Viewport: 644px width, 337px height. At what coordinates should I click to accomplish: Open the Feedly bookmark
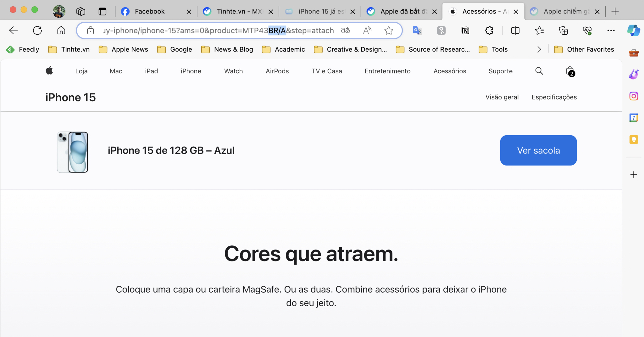click(x=23, y=49)
